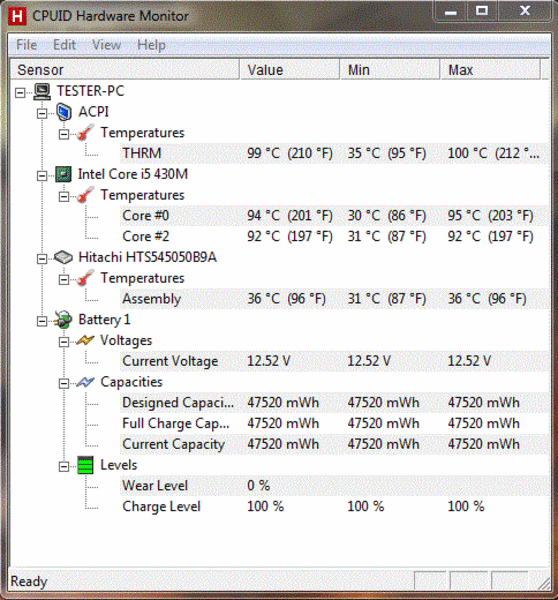Click Core #2 min value 31 °C (87 °F)
Image resolution: width=558 pixels, height=600 pixels.
387,236
